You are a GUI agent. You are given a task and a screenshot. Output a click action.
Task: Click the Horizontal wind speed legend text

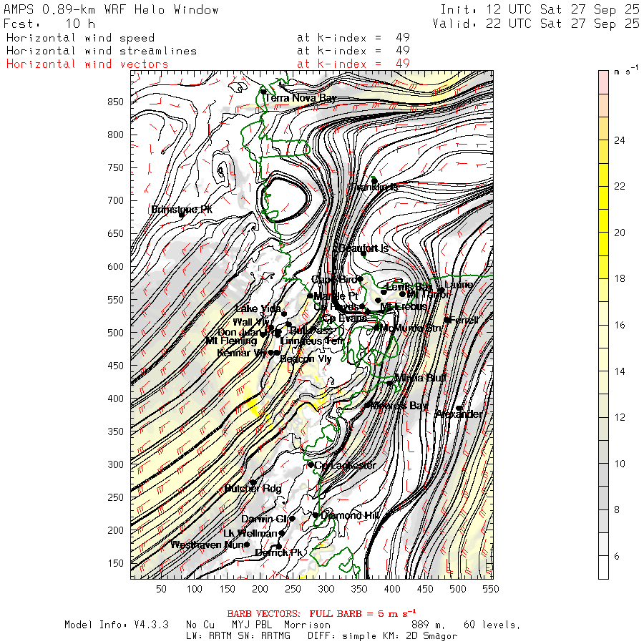coord(80,38)
